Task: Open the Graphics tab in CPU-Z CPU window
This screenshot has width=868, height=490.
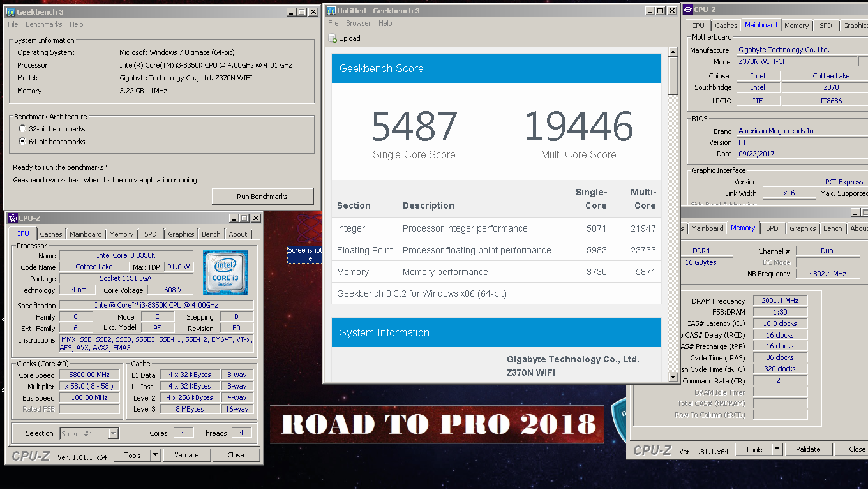Action: pos(181,234)
